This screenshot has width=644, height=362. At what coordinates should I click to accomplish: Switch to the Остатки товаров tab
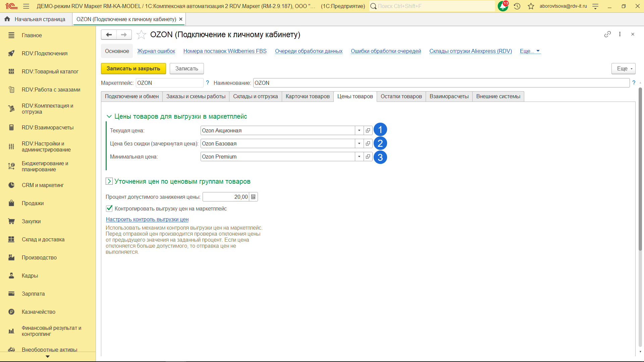point(401,97)
